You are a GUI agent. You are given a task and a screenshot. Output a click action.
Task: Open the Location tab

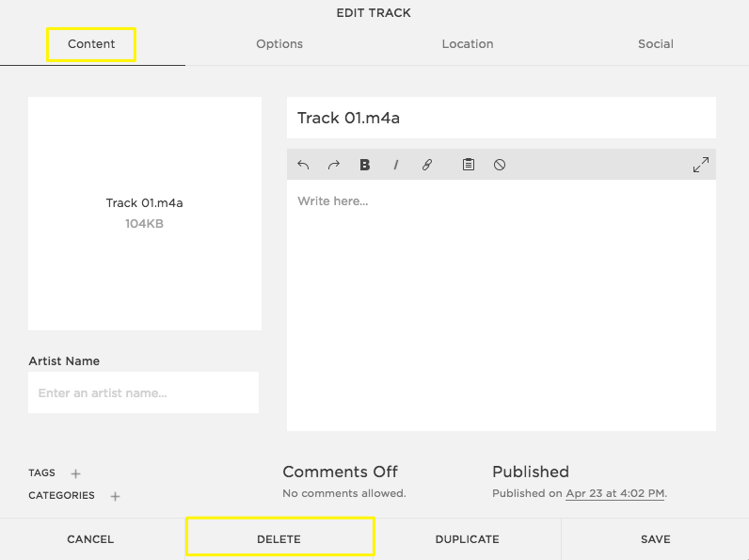pyautogui.click(x=468, y=44)
